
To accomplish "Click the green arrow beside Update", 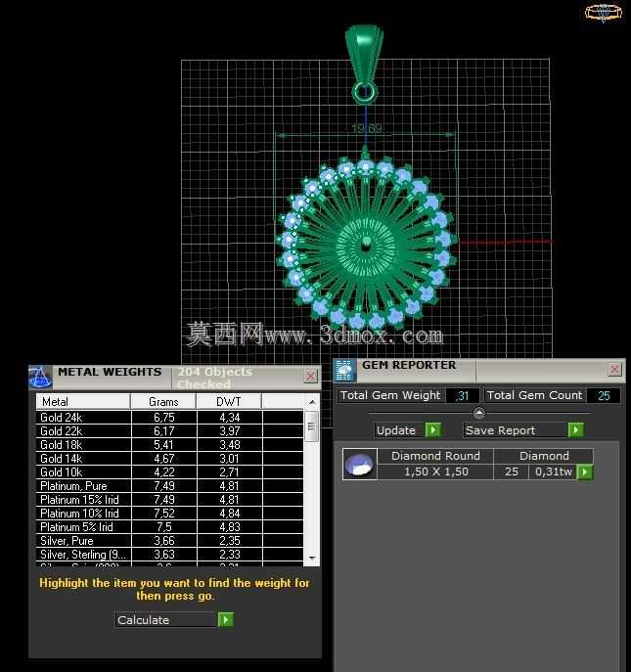I will [433, 429].
